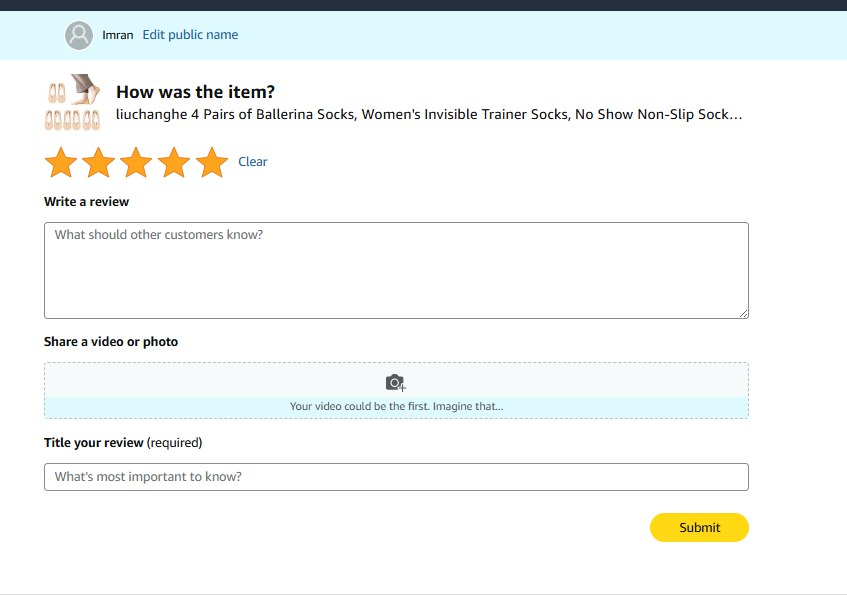Select the third star rating
Image resolution: width=847 pixels, height=595 pixels.
(136, 162)
